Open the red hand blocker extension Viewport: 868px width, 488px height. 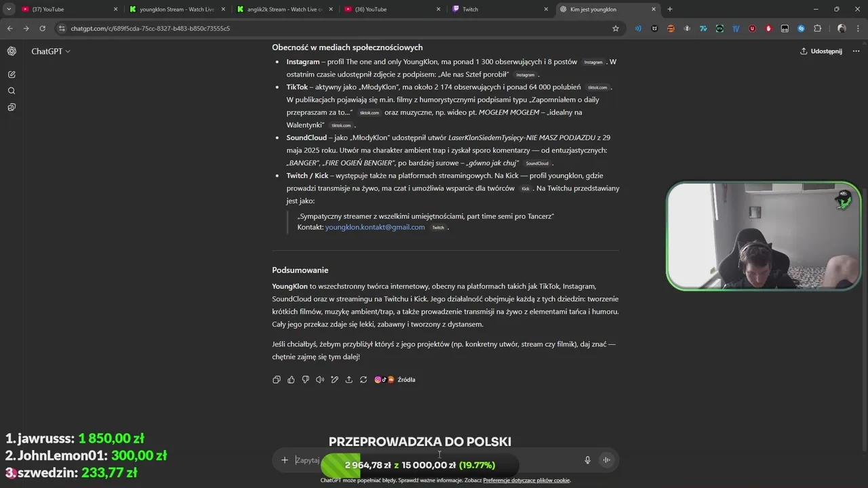click(768, 28)
